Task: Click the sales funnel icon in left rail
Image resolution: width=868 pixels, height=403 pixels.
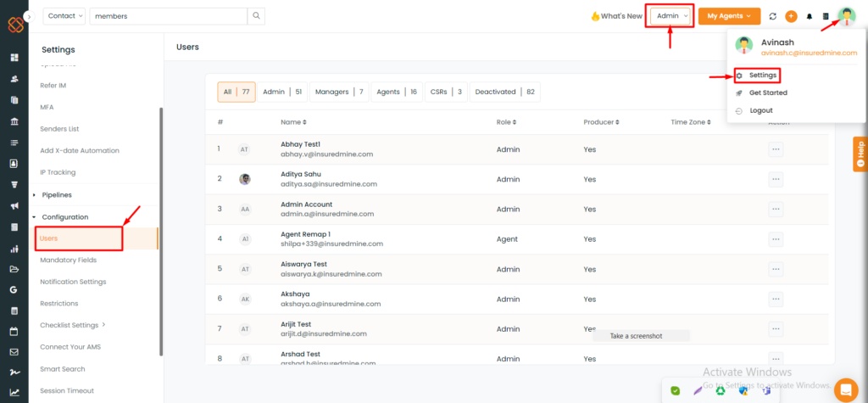Action: (14, 185)
